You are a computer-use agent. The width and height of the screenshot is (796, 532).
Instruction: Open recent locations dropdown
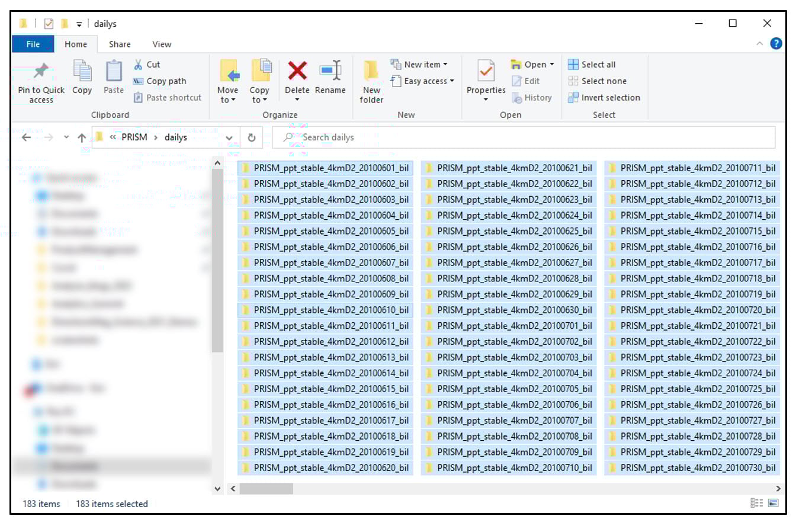(x=66, y=137)
